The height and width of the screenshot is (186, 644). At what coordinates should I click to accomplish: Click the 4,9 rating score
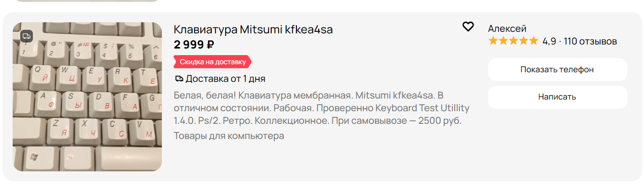(549, 41)
